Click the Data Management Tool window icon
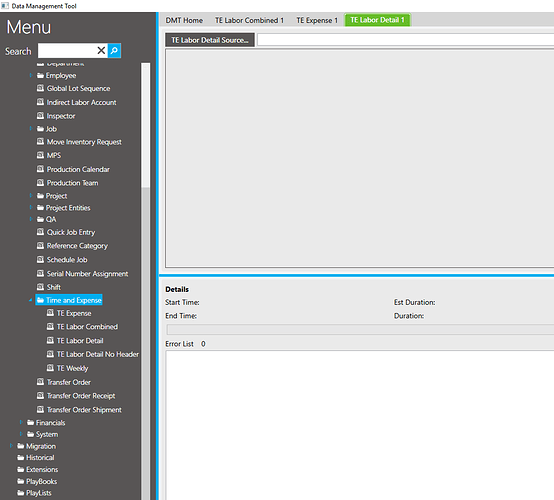The height and width of the screenshot is (500, 554). 5,6
